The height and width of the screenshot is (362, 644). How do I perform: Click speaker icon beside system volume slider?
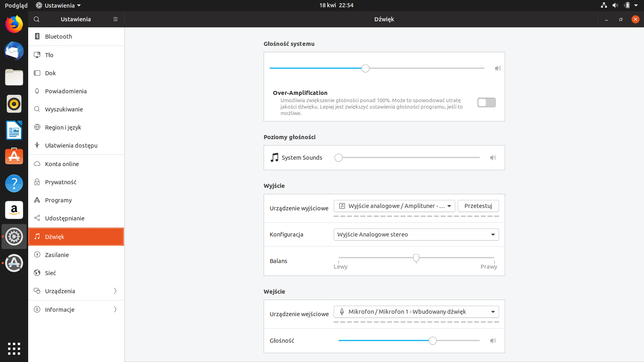tap(498, 68)
